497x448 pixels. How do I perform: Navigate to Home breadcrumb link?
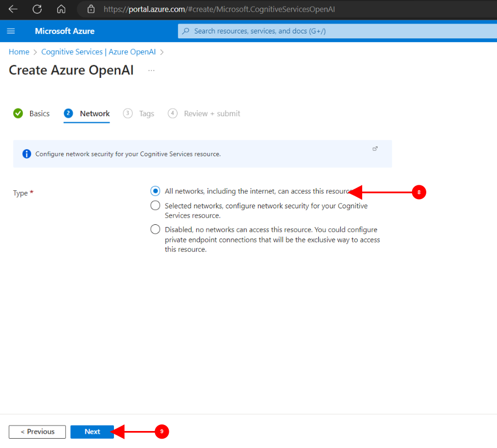[19, 52]
